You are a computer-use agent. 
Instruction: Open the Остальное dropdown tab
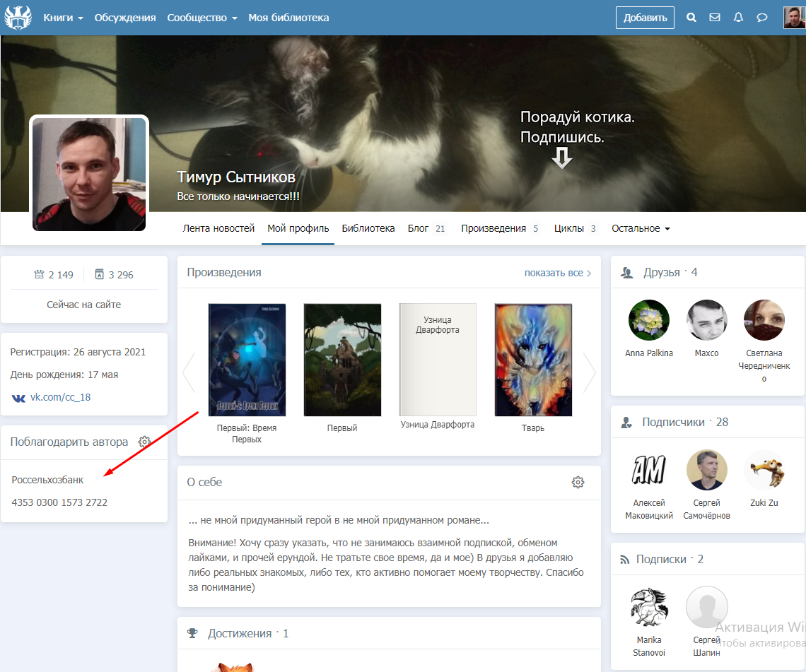641,228
